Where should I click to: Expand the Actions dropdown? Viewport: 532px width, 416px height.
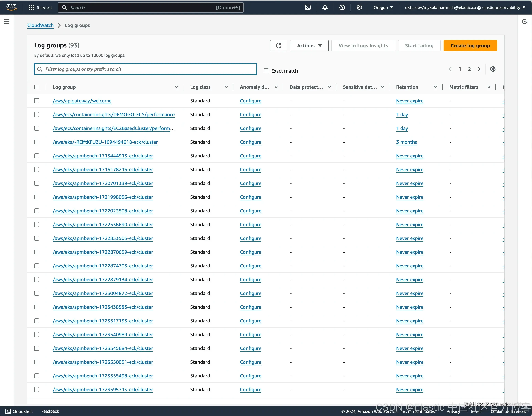tap(309, 46)
